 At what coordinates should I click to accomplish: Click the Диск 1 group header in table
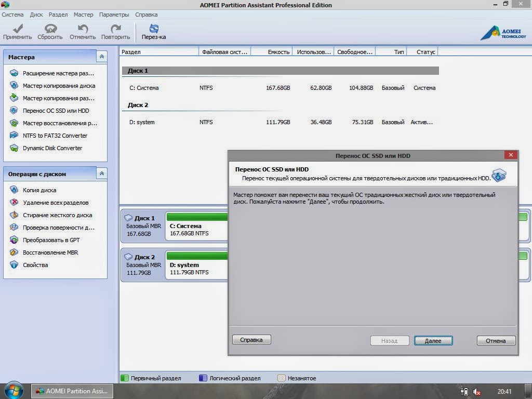280,71
